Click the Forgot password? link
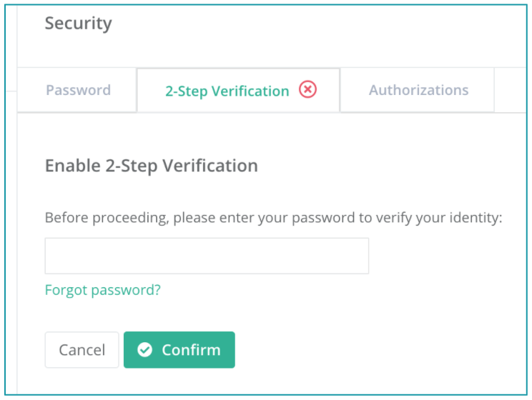Screen dimensions: 532x400 point(103,290)
